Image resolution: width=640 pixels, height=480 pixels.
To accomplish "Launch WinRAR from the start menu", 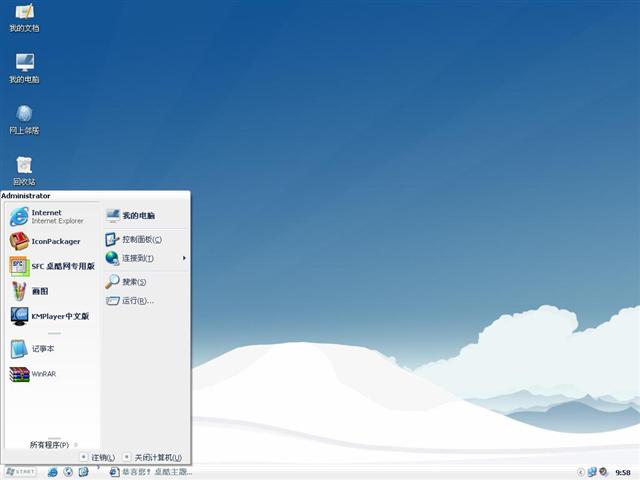I will tap(52, 374).
